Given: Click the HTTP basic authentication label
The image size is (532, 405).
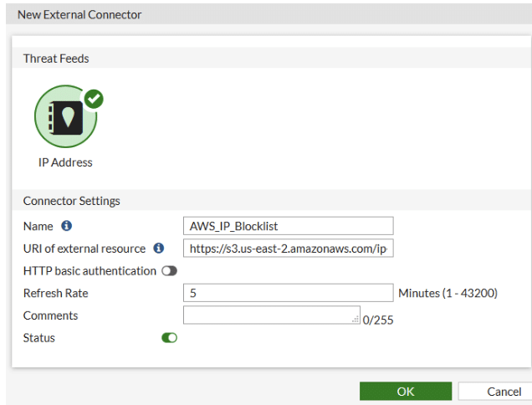Looking at the screenshot, I should coord(90,271).
